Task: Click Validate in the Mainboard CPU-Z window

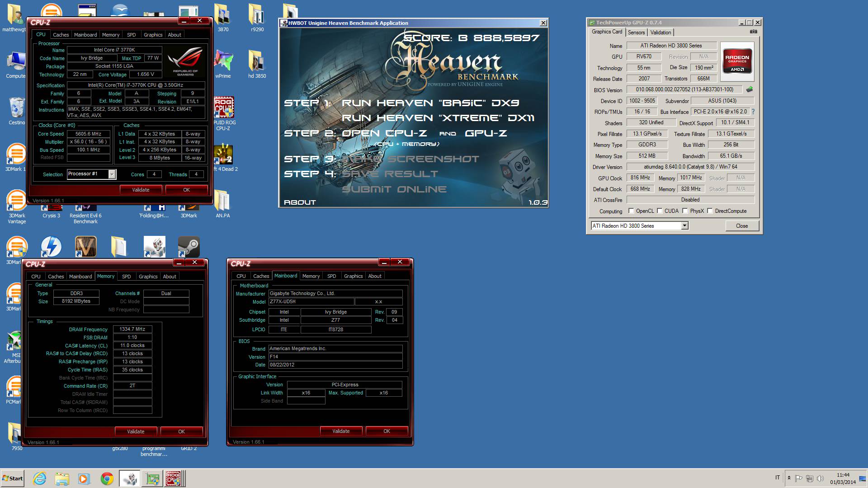Action: (x=341, y=431)
